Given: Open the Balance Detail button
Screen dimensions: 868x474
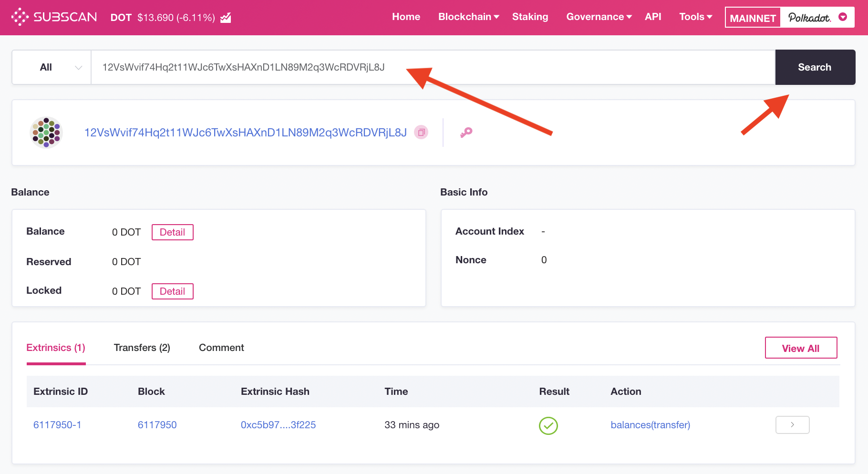Looking at the screenshot, I should (x=172, y=232).
